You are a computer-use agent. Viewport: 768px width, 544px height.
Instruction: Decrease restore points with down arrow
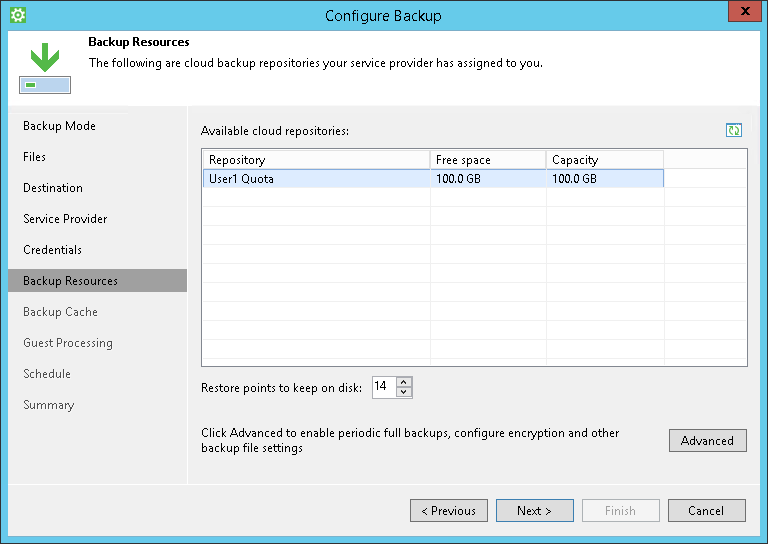pyautogui.click(x=404, y=392)
